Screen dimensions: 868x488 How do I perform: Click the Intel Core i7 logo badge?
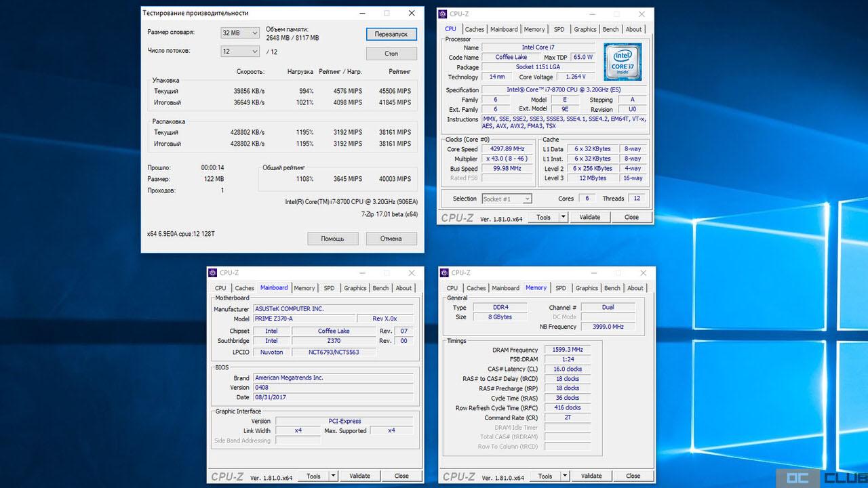pyautogui.click(x=623, y=62)
